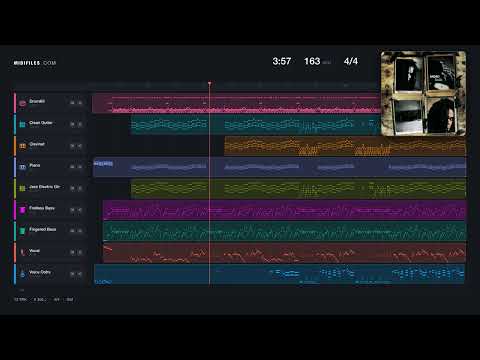Click the Fretless Bass track icon

point(23,210)
